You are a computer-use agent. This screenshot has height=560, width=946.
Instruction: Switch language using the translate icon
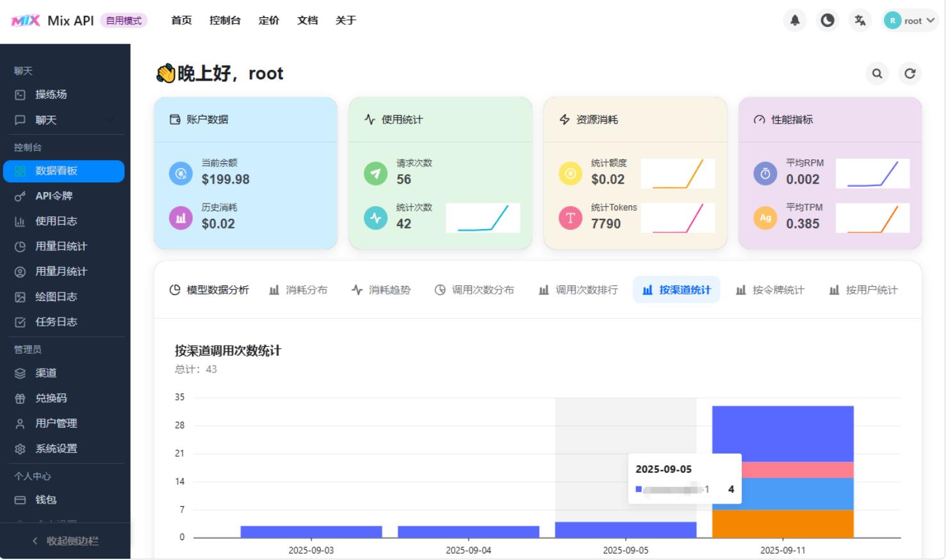click(860, 20)
